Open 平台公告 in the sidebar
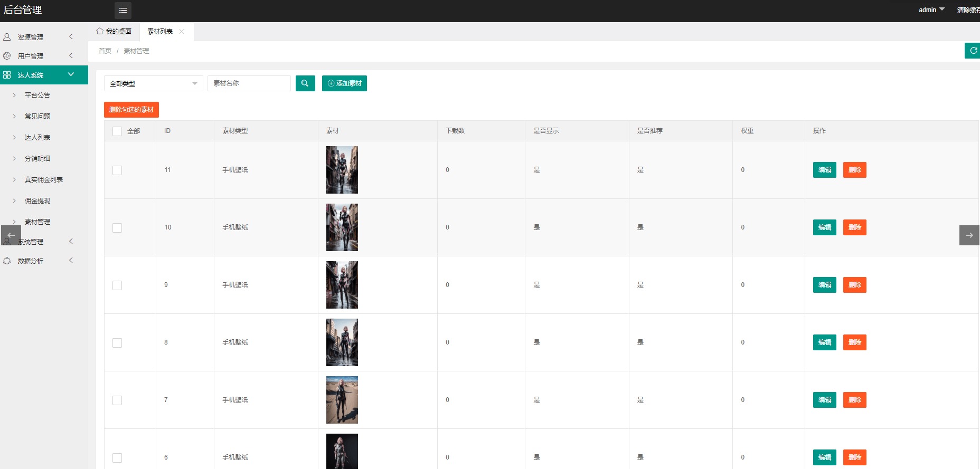The height and width of the screenshot is (469, 980). [x=37, y=95]
